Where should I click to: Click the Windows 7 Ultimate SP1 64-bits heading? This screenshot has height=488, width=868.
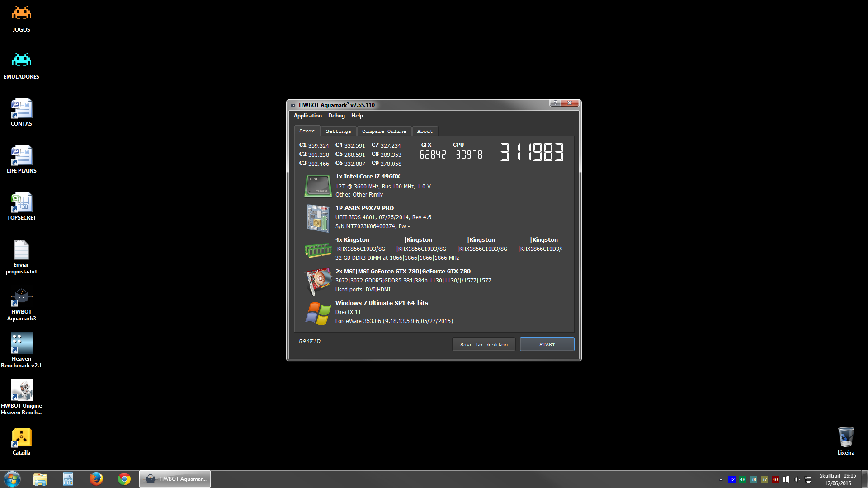pyautogui.click(x=382, y=303)
